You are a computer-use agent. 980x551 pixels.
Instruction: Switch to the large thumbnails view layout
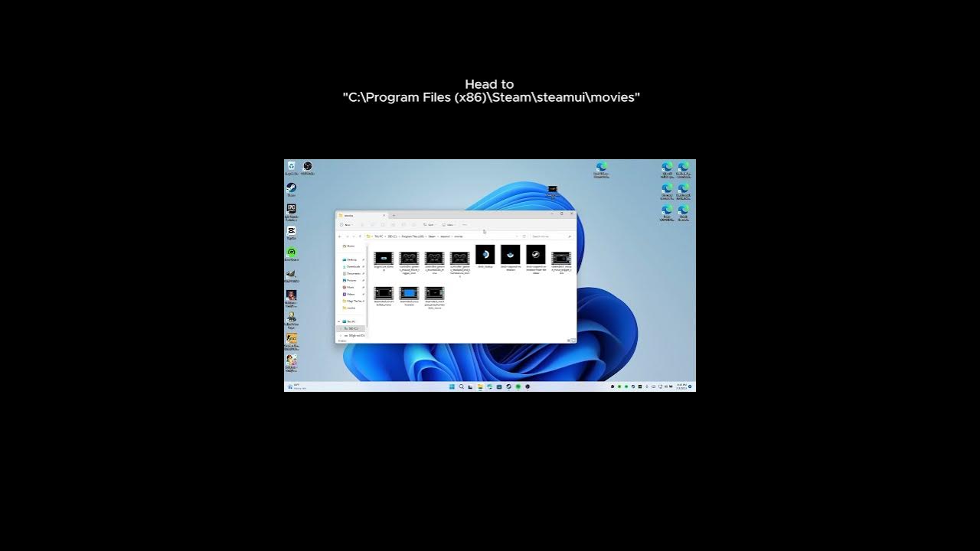pos(573,340)
